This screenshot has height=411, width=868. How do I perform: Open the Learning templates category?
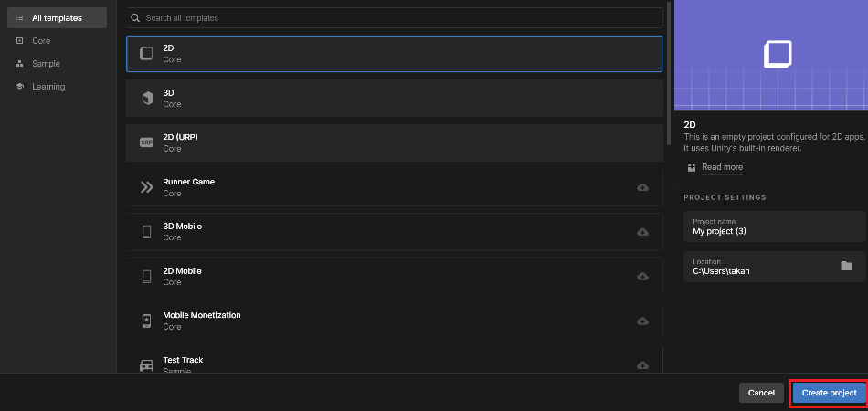click(48, 87)
